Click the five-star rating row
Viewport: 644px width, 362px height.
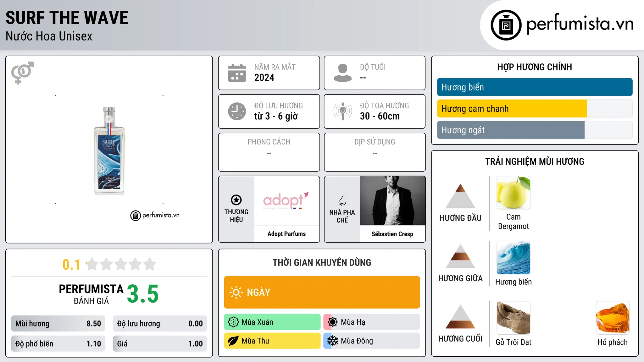point(121,264)
